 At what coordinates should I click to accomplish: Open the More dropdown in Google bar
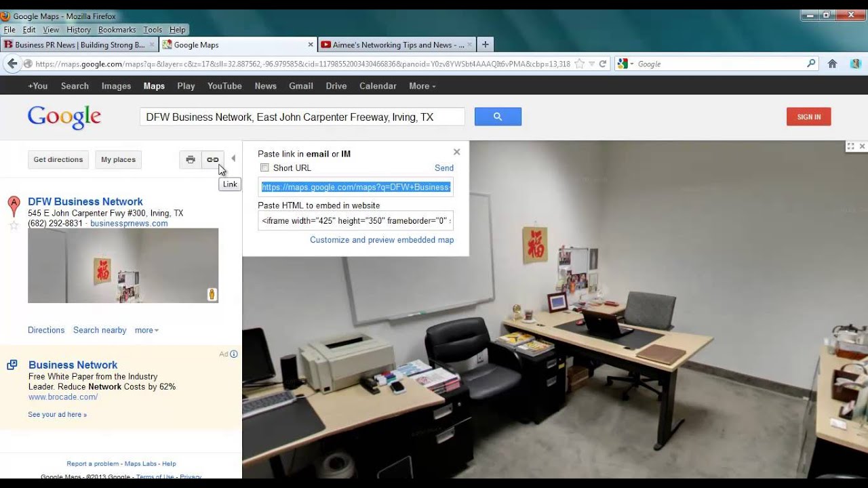422,86
